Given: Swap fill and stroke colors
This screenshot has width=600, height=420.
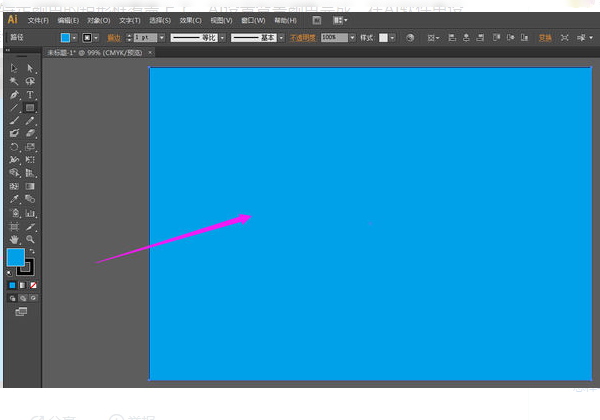Looking at the screenshot, I should (32, 251).
